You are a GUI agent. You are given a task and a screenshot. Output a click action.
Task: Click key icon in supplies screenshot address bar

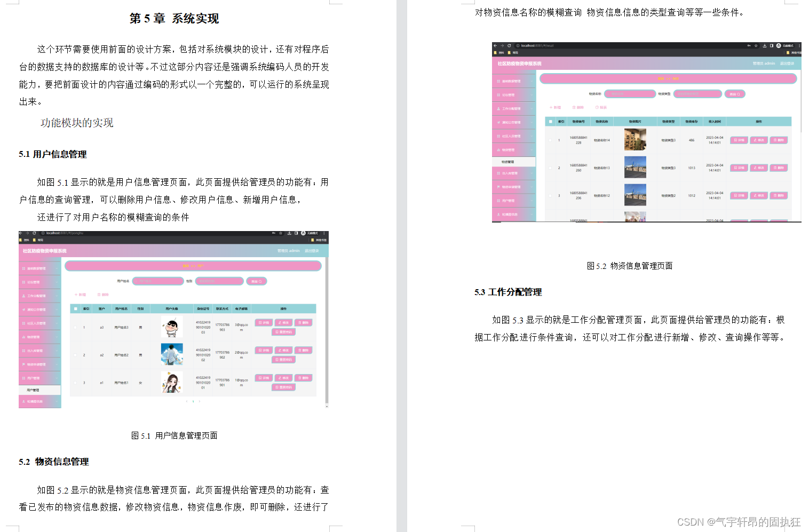click(x=749, y=45)
